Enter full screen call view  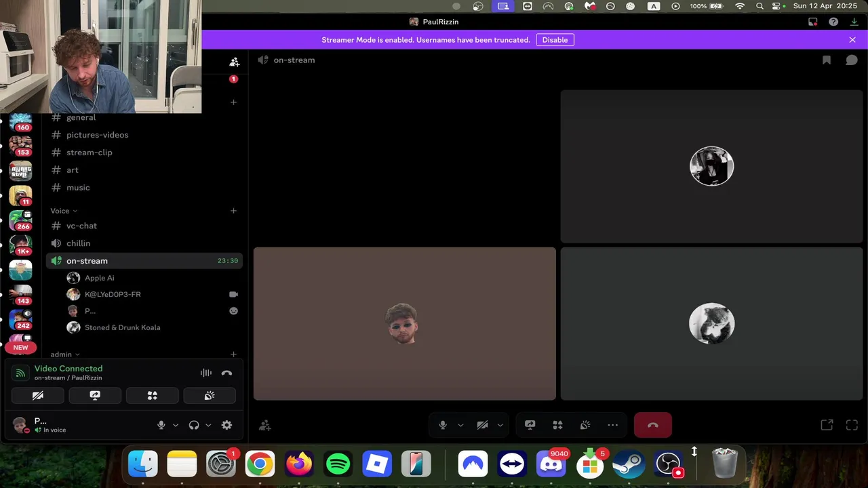pyautogui.click(x=852, y=425)
